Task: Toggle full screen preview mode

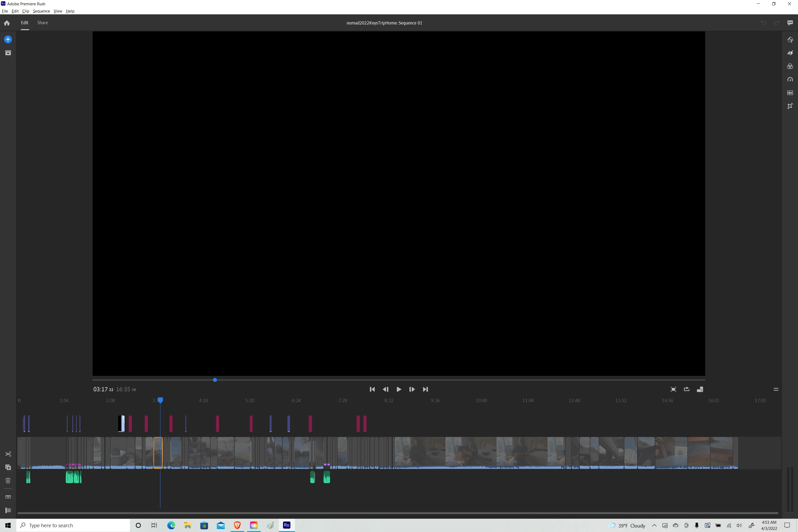Action: (673, 389)
